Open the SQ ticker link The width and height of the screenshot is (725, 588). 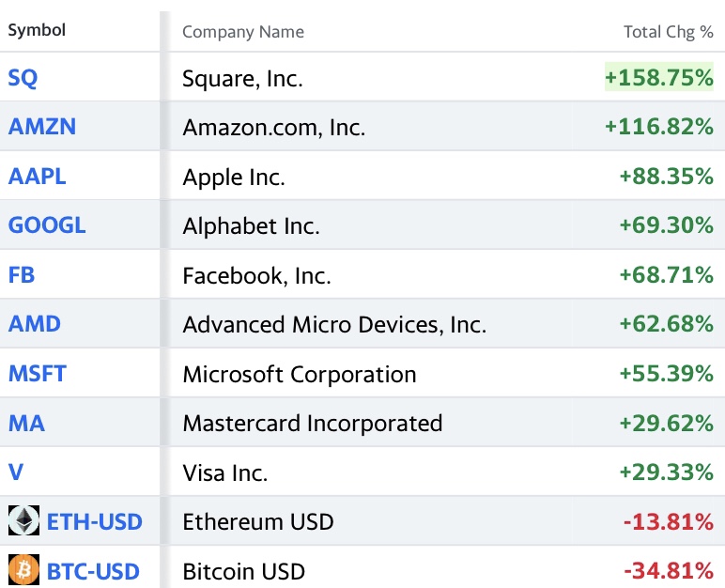click(23, 78)
